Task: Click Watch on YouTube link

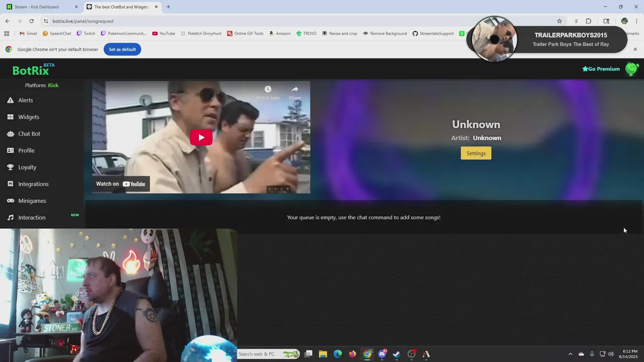Action: click(x=121, y=184)
